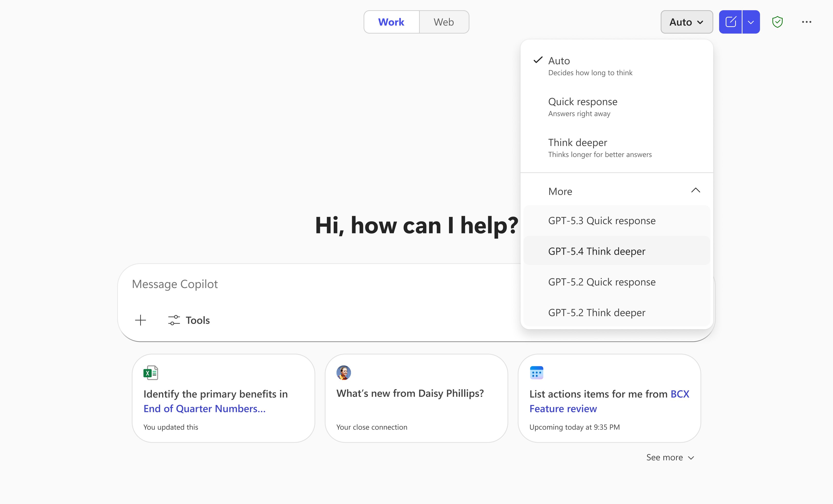Click Daisy Phillips profile avatar

343,373
